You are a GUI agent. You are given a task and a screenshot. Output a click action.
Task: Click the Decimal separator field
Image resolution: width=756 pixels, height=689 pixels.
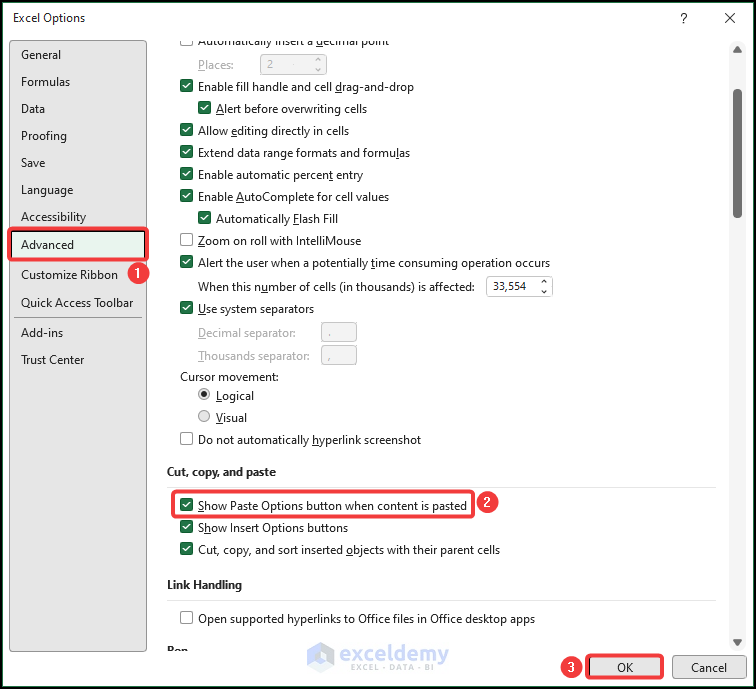(339, 333)
